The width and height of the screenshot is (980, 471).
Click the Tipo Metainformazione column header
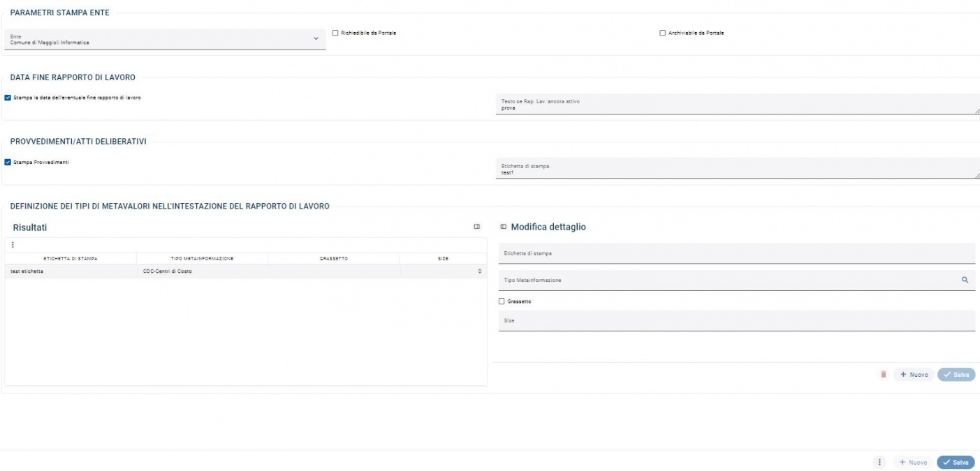202,259
